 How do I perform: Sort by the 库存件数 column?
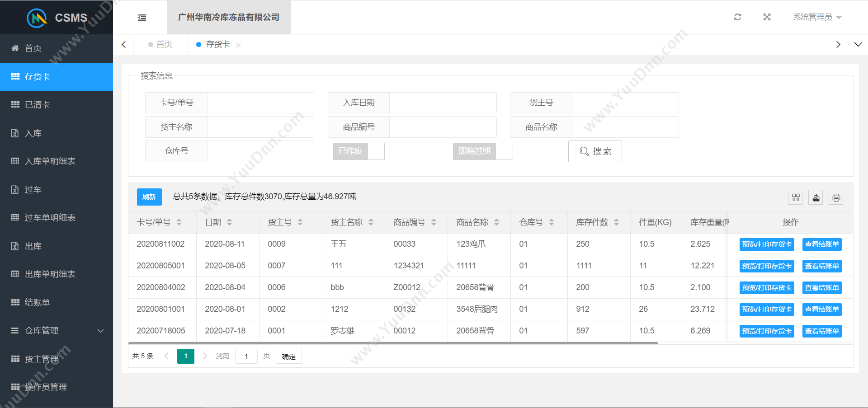pos(617,222)
